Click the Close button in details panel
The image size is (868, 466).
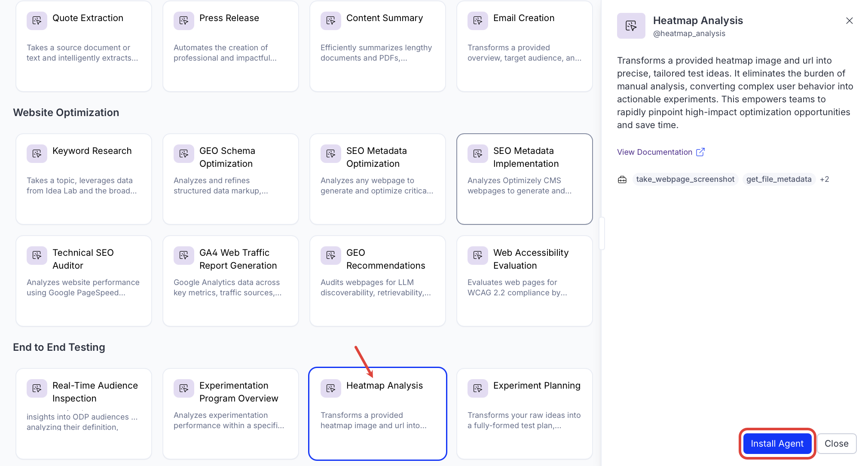click(836, 444)
